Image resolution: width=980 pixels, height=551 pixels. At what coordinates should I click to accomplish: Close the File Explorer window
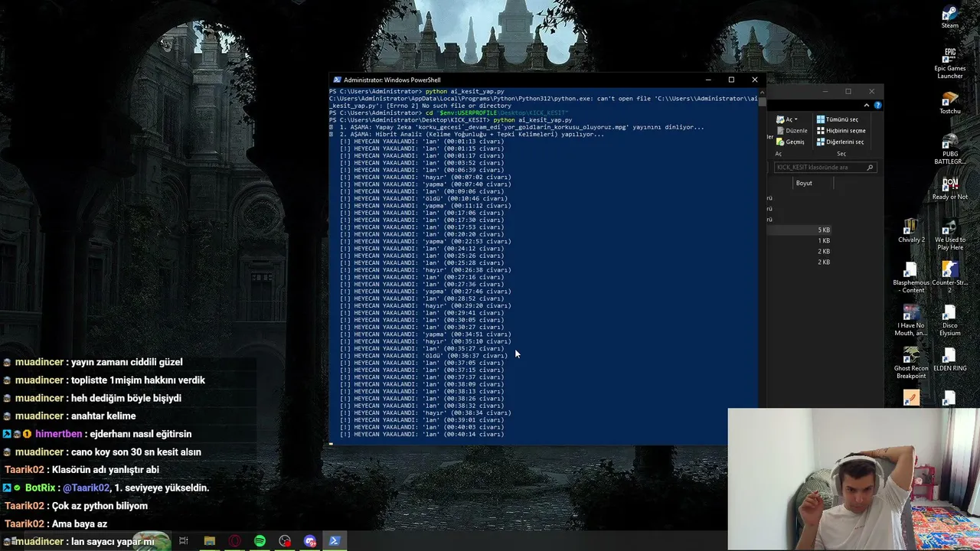[871, 92]
